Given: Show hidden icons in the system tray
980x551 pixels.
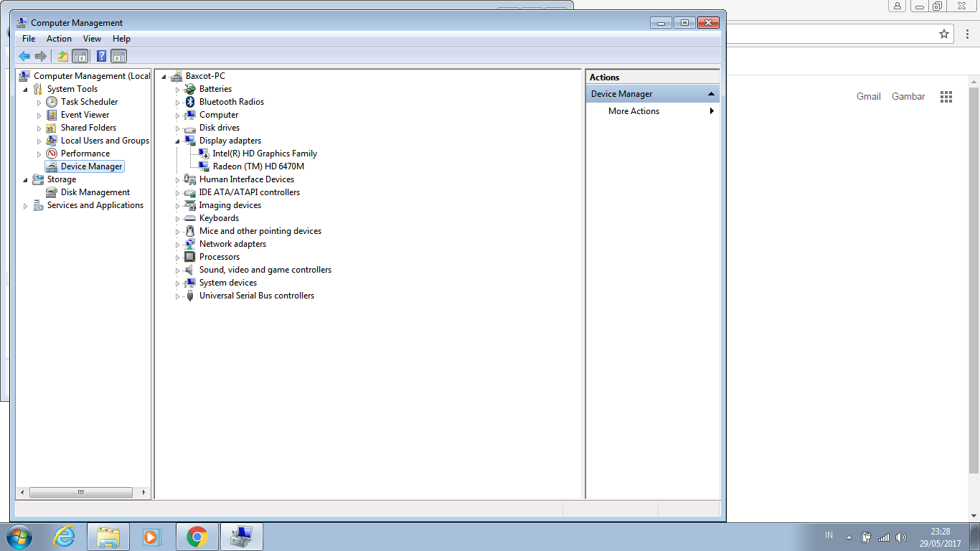Looking at the screenshot, I should pyautogui.click(x=849, y=537).
